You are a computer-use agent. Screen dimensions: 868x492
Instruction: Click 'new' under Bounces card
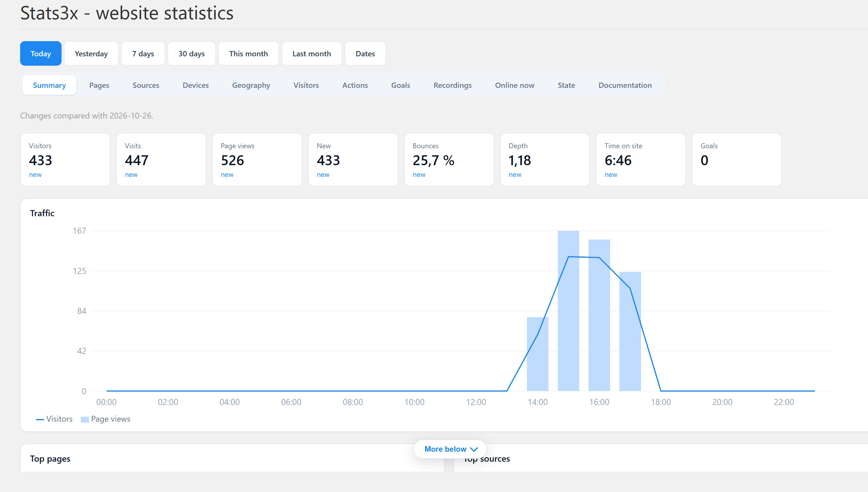pos(419,175)
